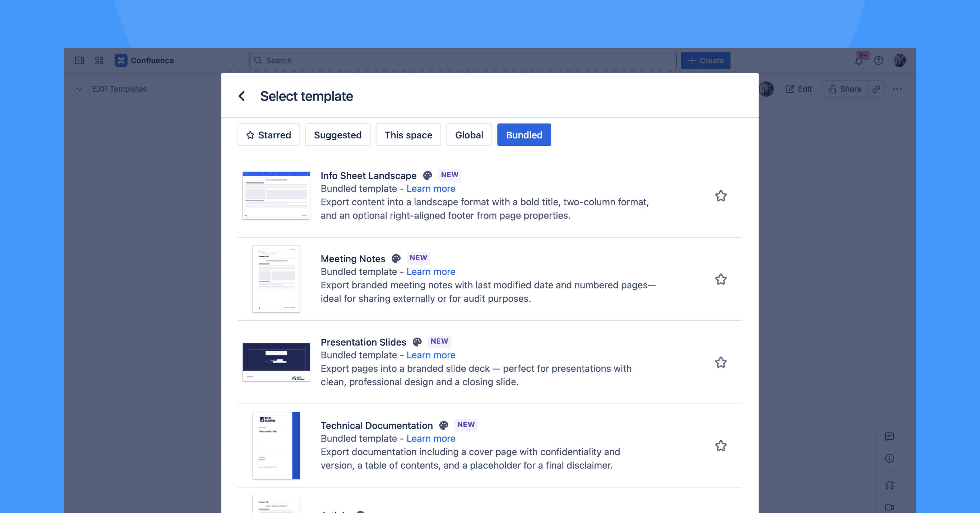The width and height of the screenshot is (980, 513).
Task: Collapse the EXP Templates tree chevron
Action: 79,89
